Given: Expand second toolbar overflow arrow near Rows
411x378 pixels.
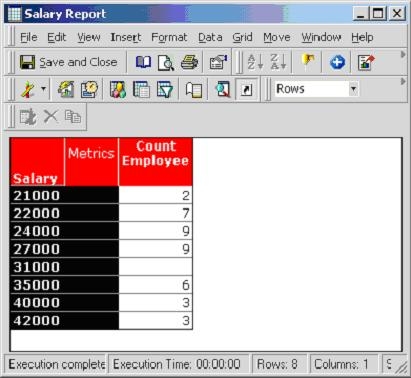Looking at the screenshot, I should pyautogui.click(x=403, y=81).
